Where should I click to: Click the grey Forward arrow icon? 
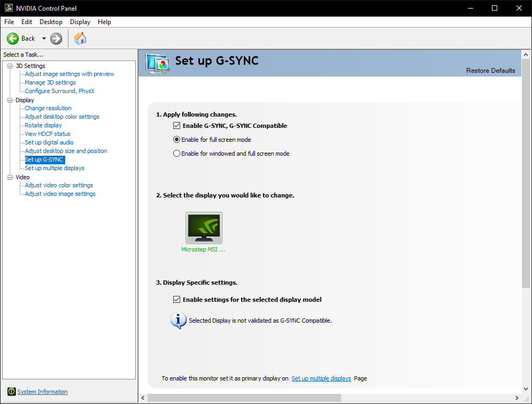point(56,39)
